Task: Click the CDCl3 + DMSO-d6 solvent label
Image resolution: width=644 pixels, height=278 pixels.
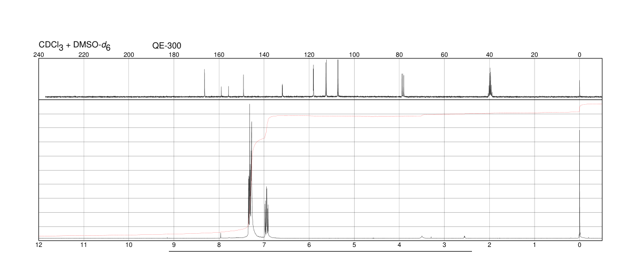Action: tap(74, 46)
